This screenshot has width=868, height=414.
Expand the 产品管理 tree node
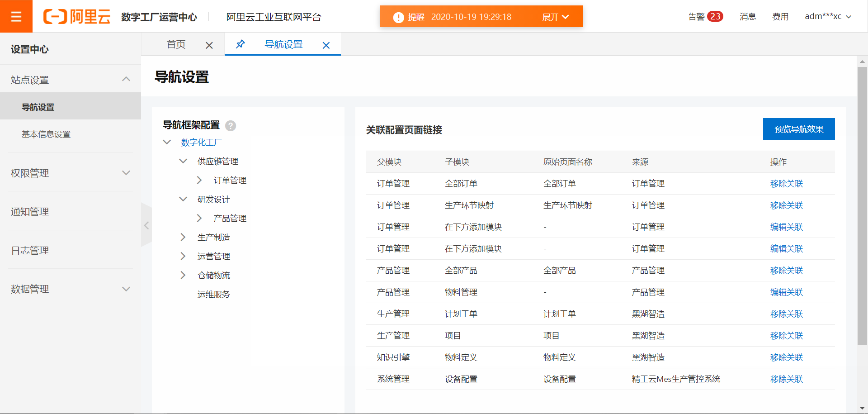point(199,218)
